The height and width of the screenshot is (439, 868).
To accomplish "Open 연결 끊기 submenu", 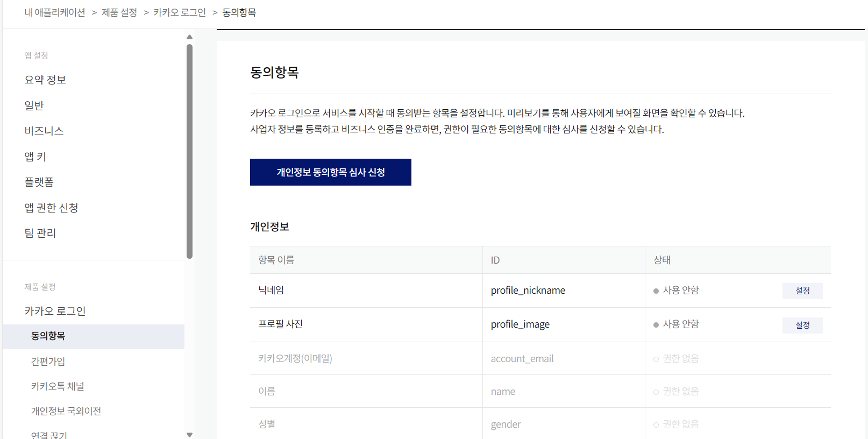I will pyautogui.click(x=49, y=435).
